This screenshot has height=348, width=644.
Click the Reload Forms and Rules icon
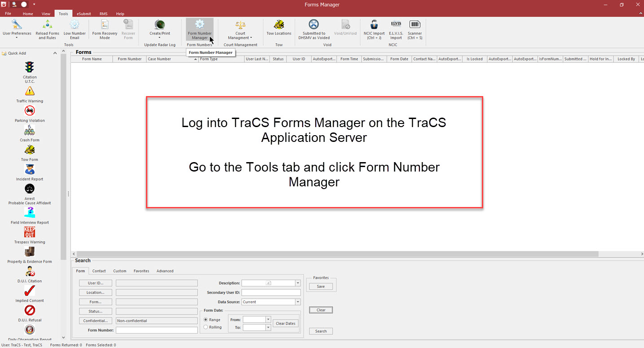tap(47, 30)
